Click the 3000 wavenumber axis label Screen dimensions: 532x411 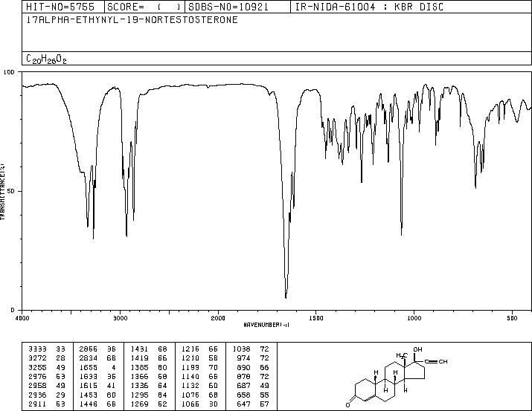coord(120,318)
